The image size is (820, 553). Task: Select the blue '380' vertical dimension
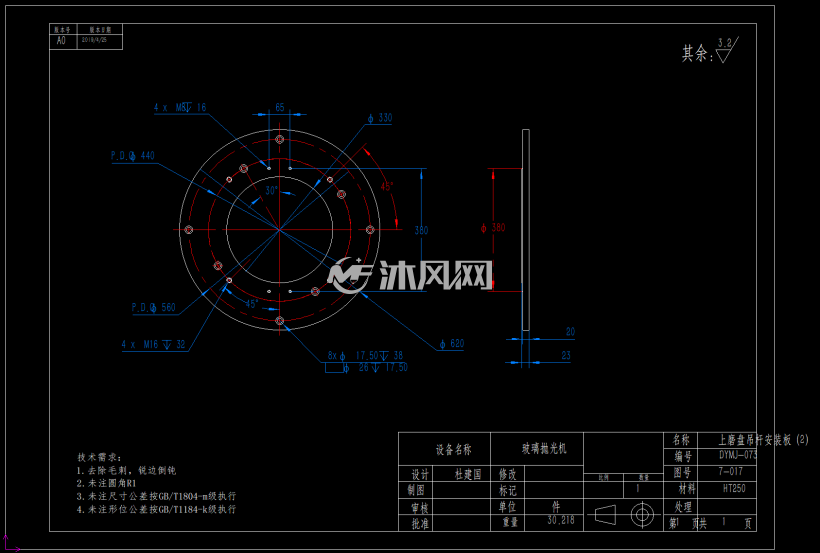tap(422, 230)
